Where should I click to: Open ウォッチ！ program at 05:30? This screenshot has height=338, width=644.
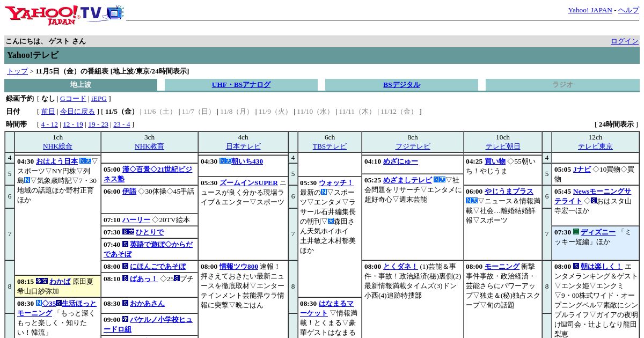[x=336, y=183]
